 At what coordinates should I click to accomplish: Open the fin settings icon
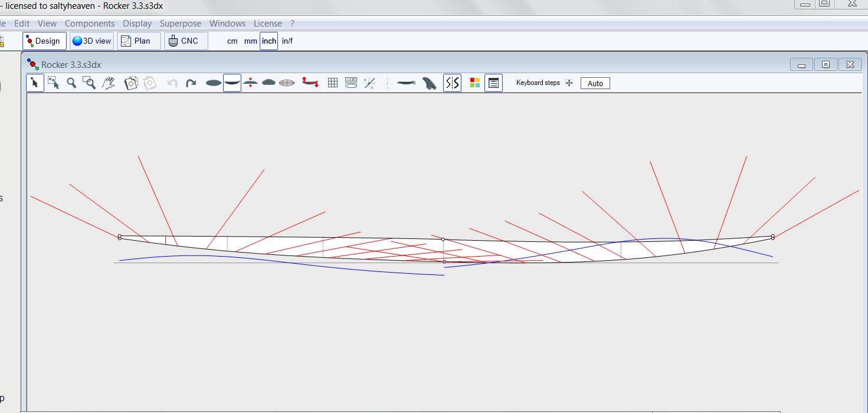coord(430,83)
